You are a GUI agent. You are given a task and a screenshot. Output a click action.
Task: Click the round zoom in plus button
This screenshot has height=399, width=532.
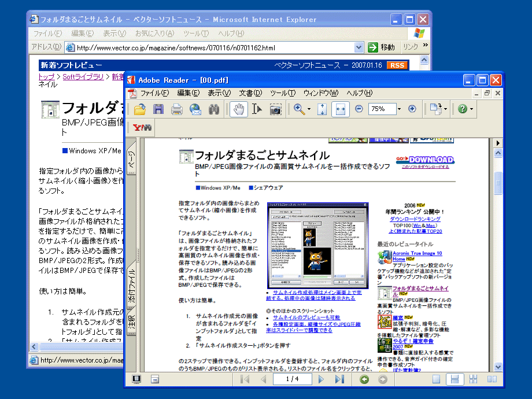click(412, 109)
